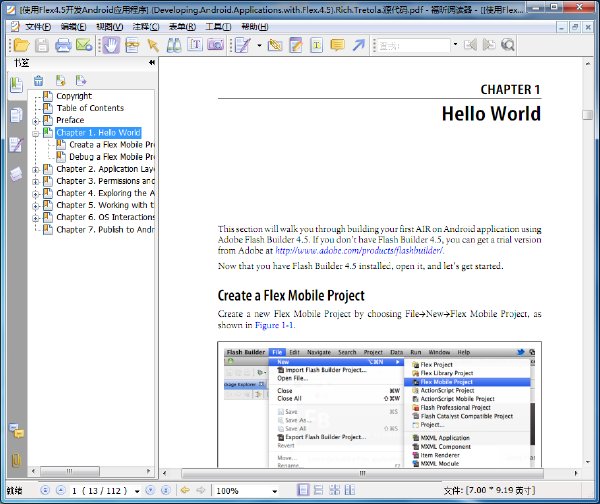Expand Chapter 3. Permissions bookmark

36,182
